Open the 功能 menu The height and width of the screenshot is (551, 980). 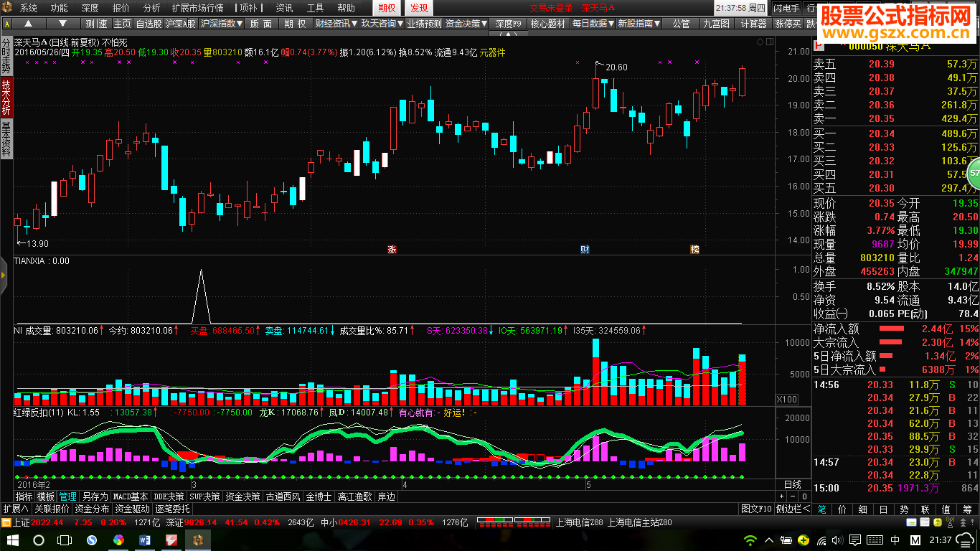click(60, 8)
